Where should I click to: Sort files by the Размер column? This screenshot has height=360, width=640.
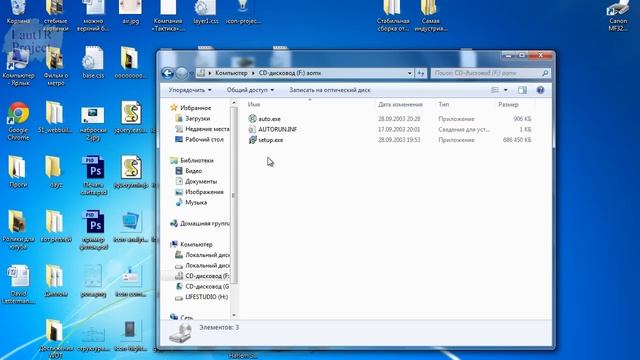point(508,104)
